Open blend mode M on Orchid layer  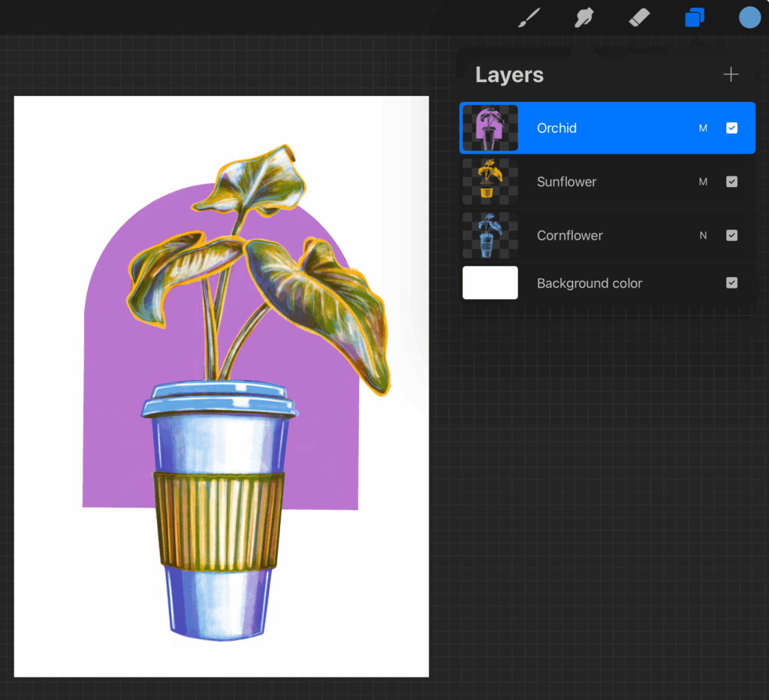coord(703,128)
